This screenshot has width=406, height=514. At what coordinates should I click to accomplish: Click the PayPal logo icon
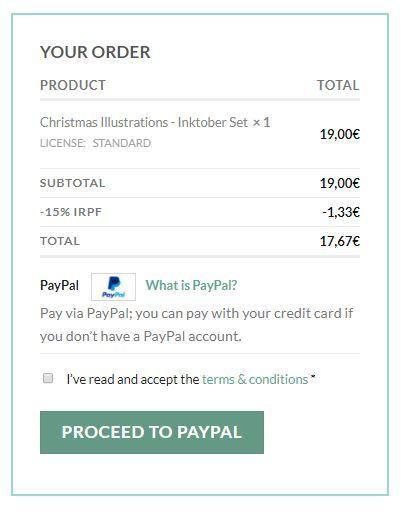[113, 287]
